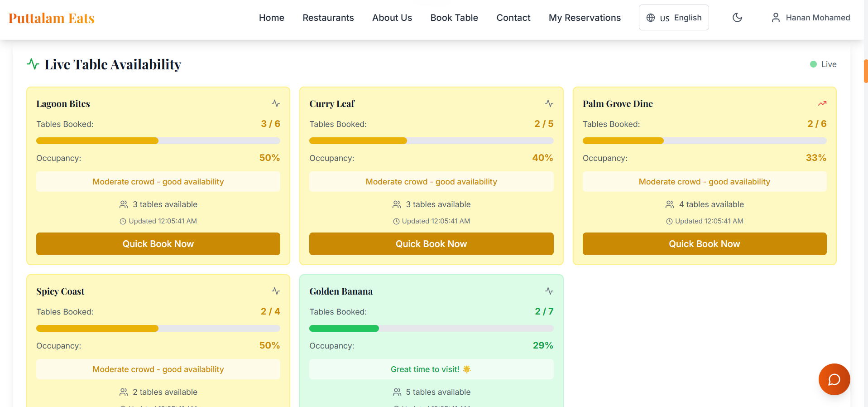Viewport: 868px width, 407px height.
Task: Click Palm Grove Dine 33% occupancy value
Action: [x=816, y=158]
